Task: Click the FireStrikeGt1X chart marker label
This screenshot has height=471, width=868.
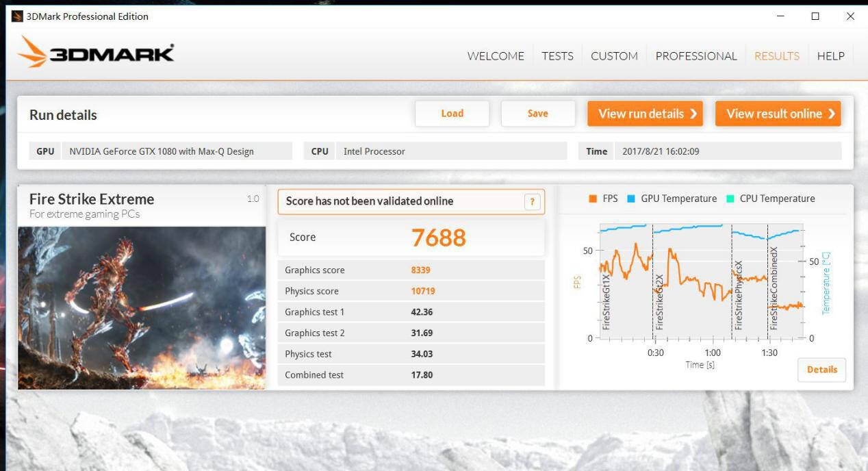Action: pyautogui.click(x=607, y=302)
